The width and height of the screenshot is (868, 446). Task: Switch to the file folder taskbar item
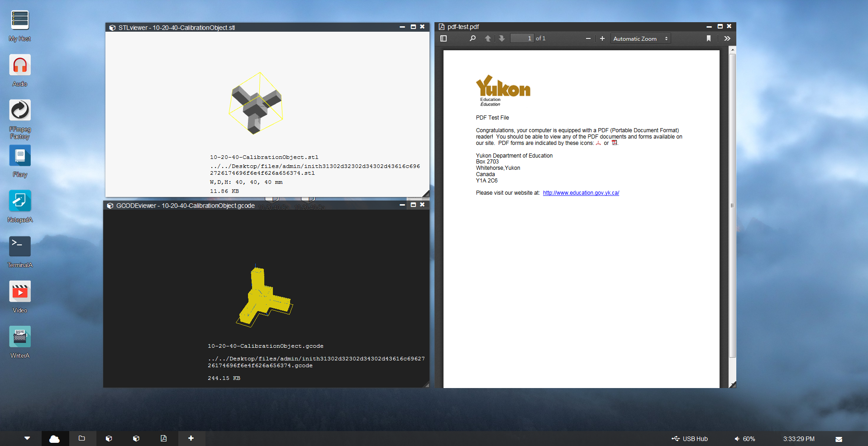[82, 438]
